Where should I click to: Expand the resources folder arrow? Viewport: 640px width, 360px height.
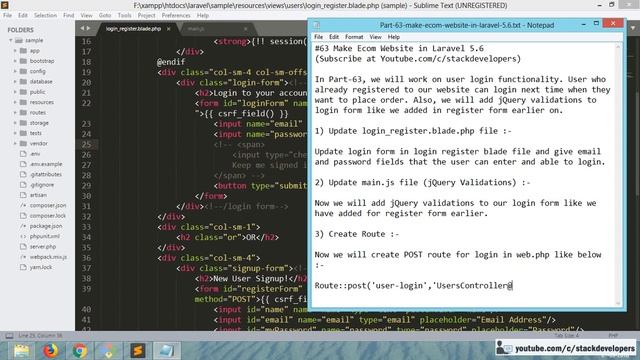click(15, 102)
